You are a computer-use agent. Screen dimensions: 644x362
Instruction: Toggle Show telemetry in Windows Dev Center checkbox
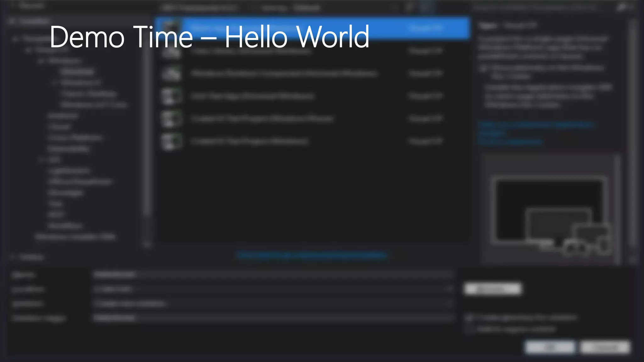click(484, 68)
